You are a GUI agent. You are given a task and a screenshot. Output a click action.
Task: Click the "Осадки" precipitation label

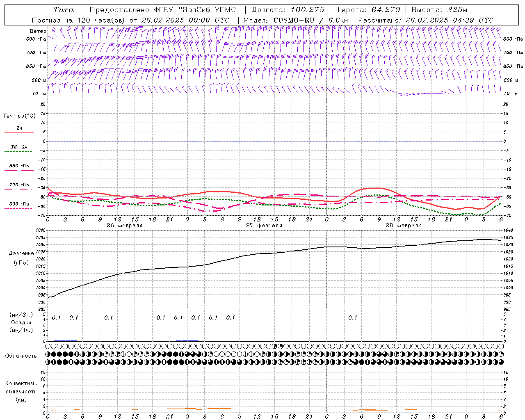click(x=21, y=322)
